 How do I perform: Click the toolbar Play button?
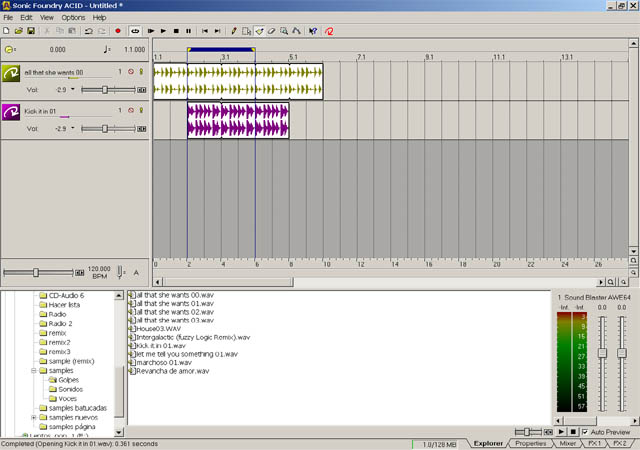coord(163,31)
